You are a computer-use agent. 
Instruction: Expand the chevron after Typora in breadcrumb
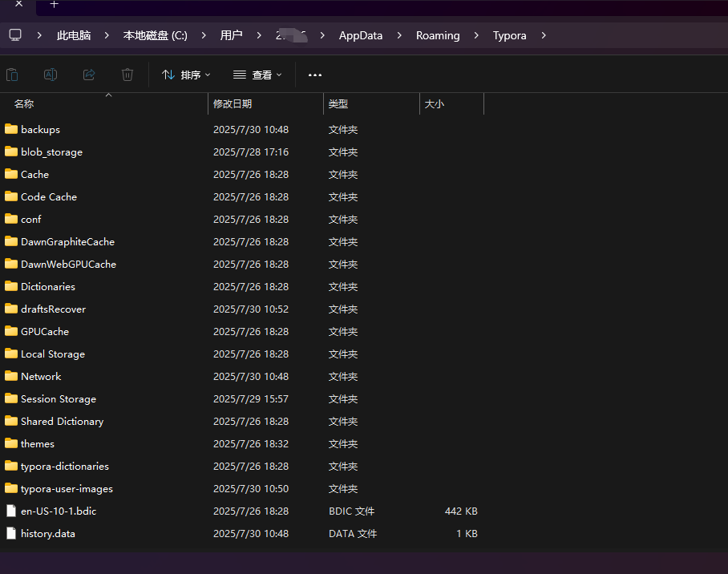(x=544, y=35)
